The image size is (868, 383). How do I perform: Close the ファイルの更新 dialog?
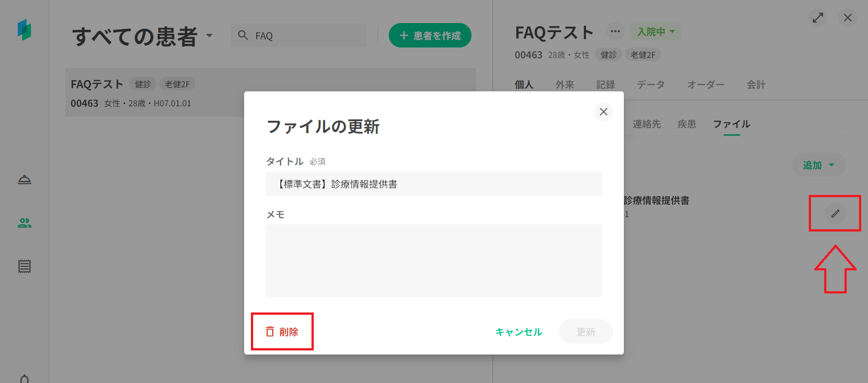(x=604, y=112)
